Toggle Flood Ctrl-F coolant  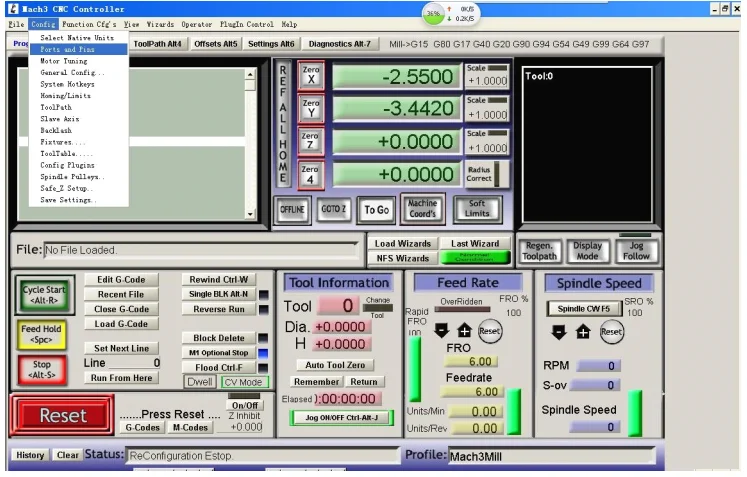[219, 367]
